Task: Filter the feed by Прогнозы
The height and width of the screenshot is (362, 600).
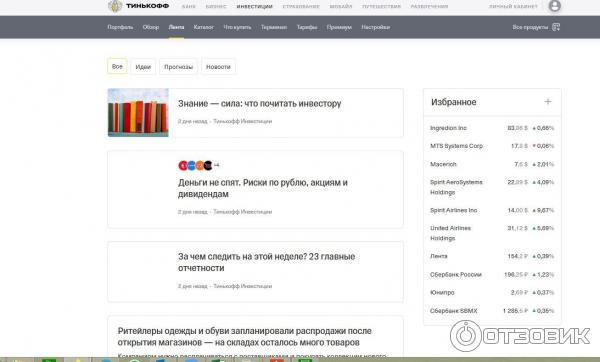Action: click(178, 67)
